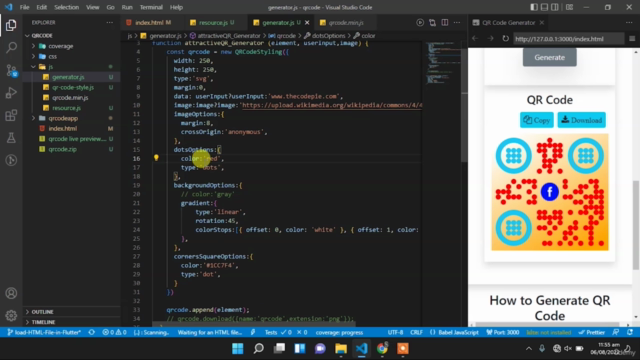This screenshot has height=360, width=640.
Task: Toggle the panel layout icon in title bar
Action: tap(544, 7)
